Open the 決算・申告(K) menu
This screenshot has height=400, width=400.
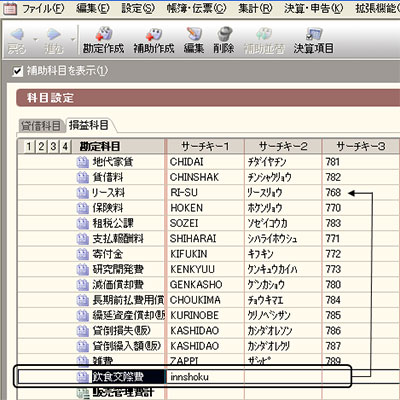click(313, 9)
